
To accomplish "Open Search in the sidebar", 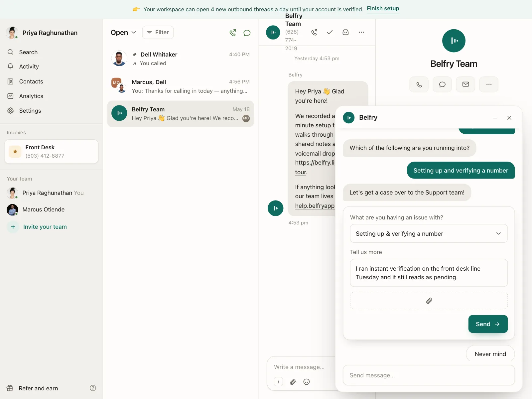I will point(28,52).
